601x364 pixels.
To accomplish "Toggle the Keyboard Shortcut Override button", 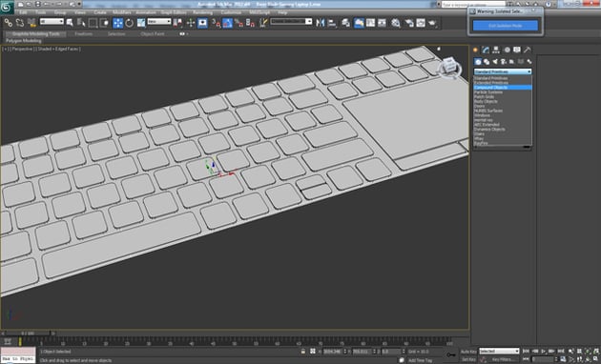I will click(x=202, y=23).
